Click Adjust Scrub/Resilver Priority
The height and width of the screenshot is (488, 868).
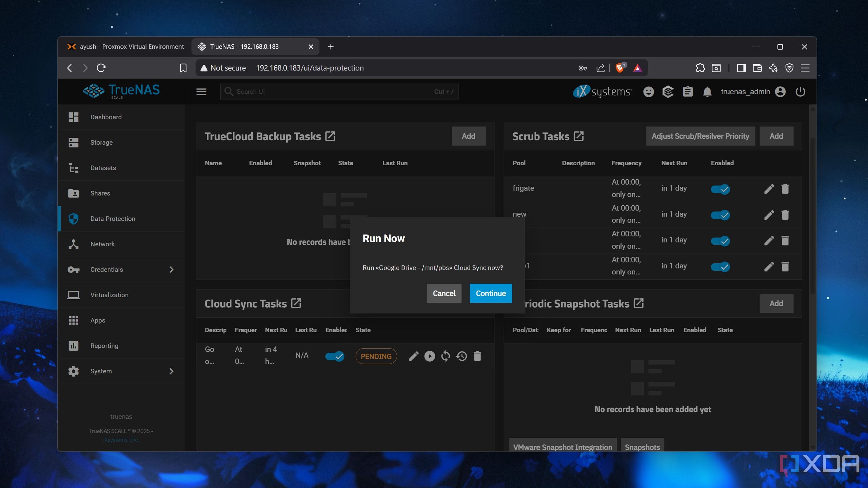pos(700,136)
